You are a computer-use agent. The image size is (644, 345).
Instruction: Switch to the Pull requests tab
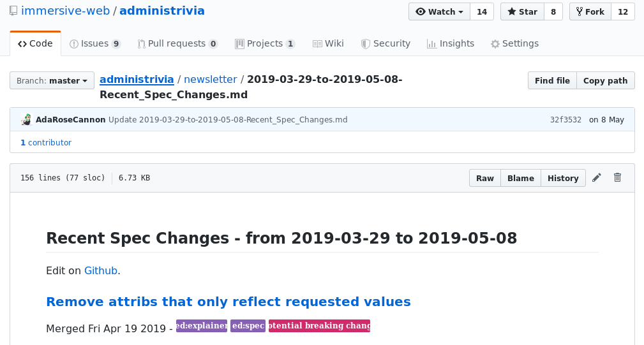(x=177, y=43)
